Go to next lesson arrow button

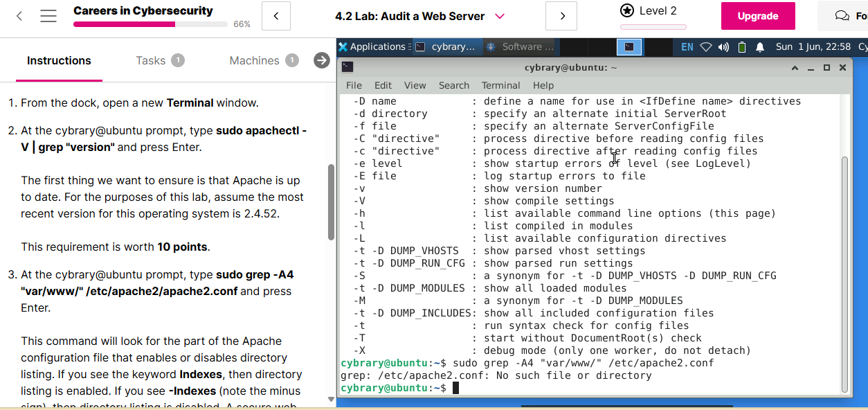pyautogui.click(x=561, y=16)
